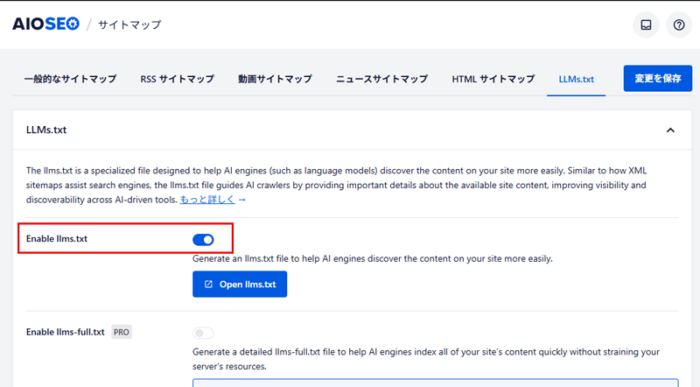Open the help question mark icon

pyautogui.click(x=679, y=25)
